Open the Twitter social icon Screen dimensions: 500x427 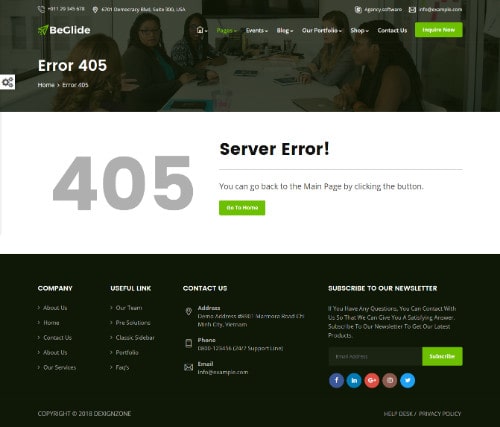coord(407,380)
